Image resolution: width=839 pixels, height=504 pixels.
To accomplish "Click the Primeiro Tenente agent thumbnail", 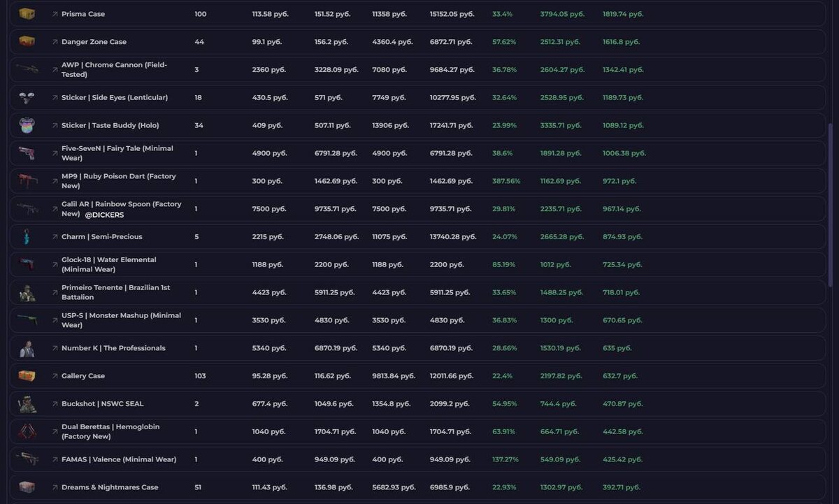I will 27,293.
